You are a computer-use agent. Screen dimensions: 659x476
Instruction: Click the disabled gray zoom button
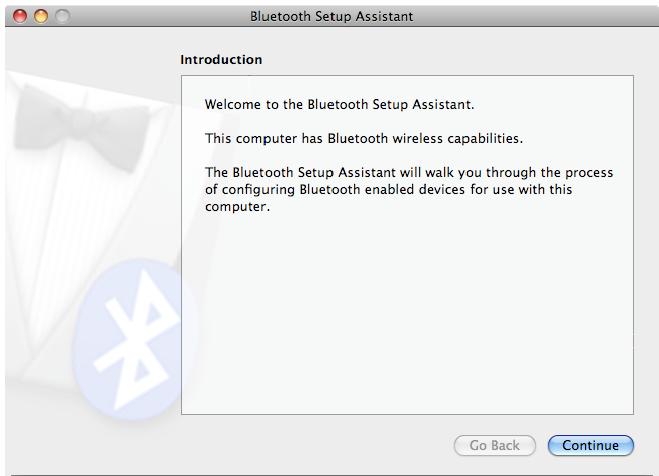tap(62, 16)
